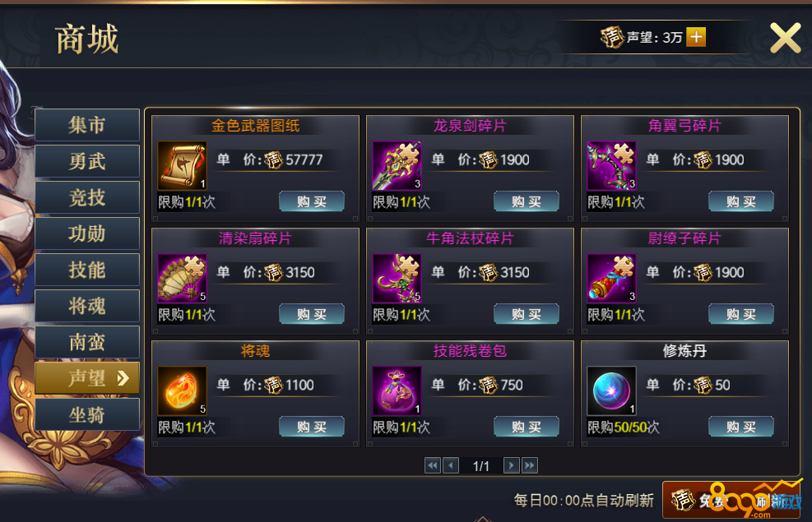Jump to last page double arrow
812x522 pixels.
pos(529,465)
